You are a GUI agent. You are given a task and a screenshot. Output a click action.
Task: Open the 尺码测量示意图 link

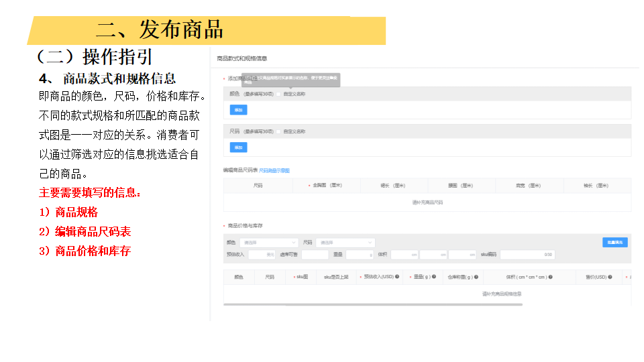(x=274, y=171)
